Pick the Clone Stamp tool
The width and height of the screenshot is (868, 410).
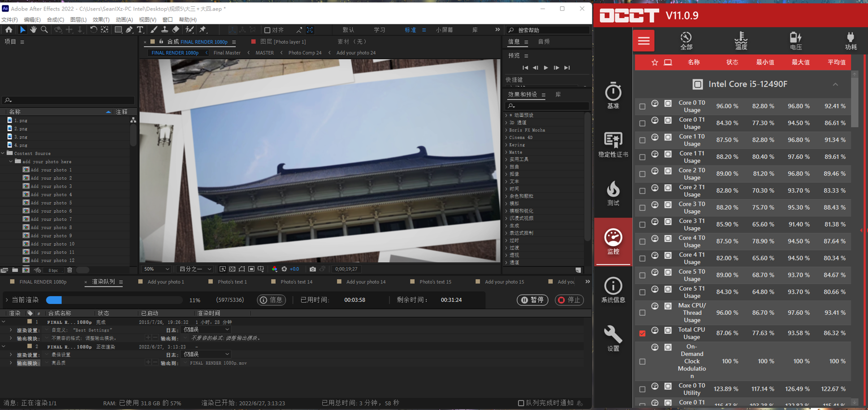point(165,30)
